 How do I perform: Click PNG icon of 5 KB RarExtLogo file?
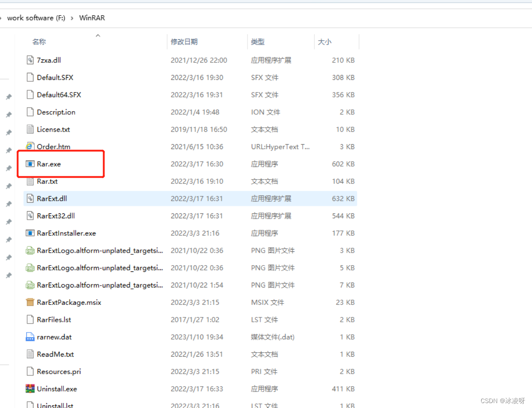tap(30, 268)
